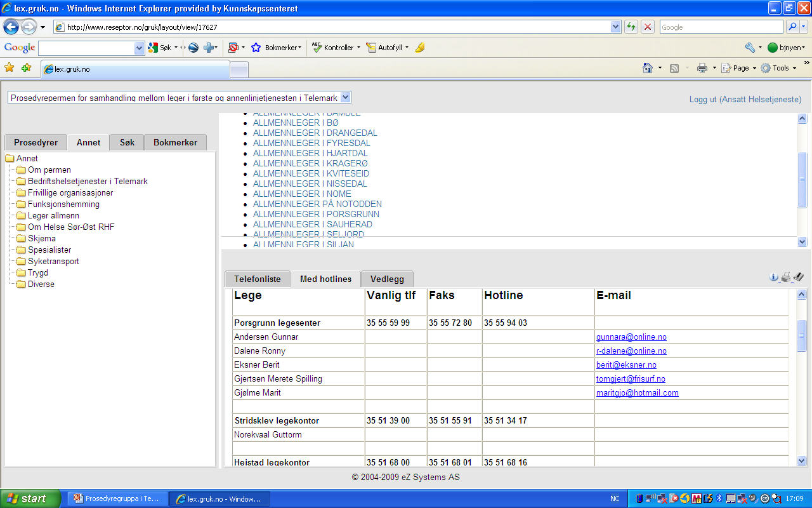Click the top list scrollbar down arrow

click(x=802, y=241)
